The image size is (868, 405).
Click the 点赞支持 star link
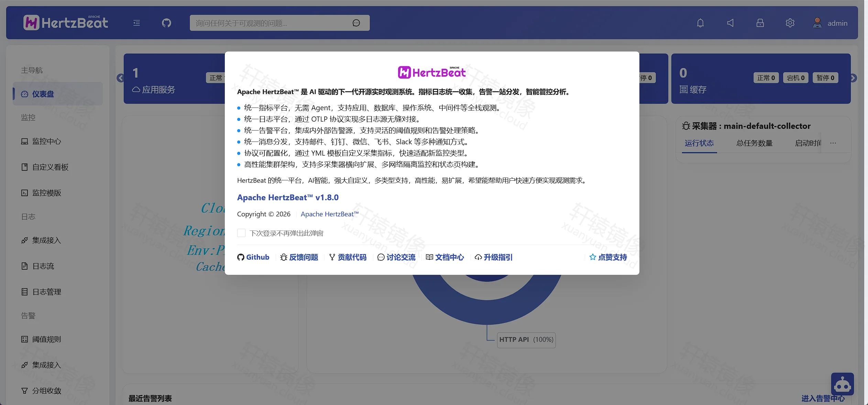click(608, 257)
